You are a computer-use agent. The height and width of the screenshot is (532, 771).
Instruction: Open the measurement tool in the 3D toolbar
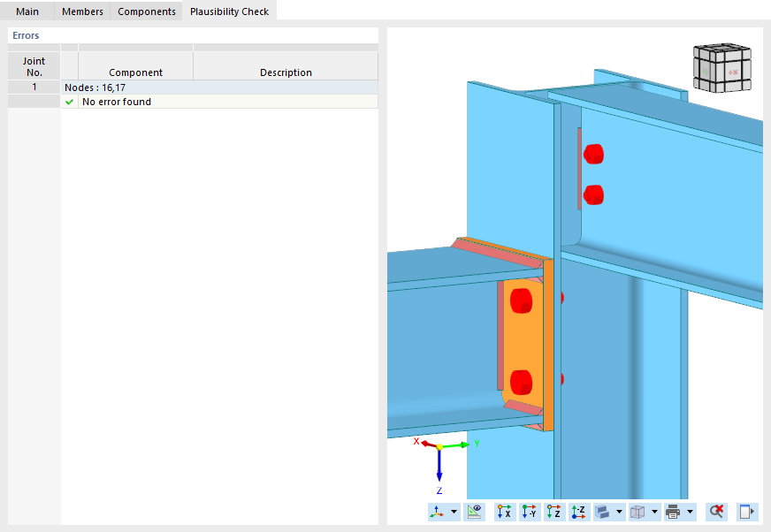pos(474,512)
